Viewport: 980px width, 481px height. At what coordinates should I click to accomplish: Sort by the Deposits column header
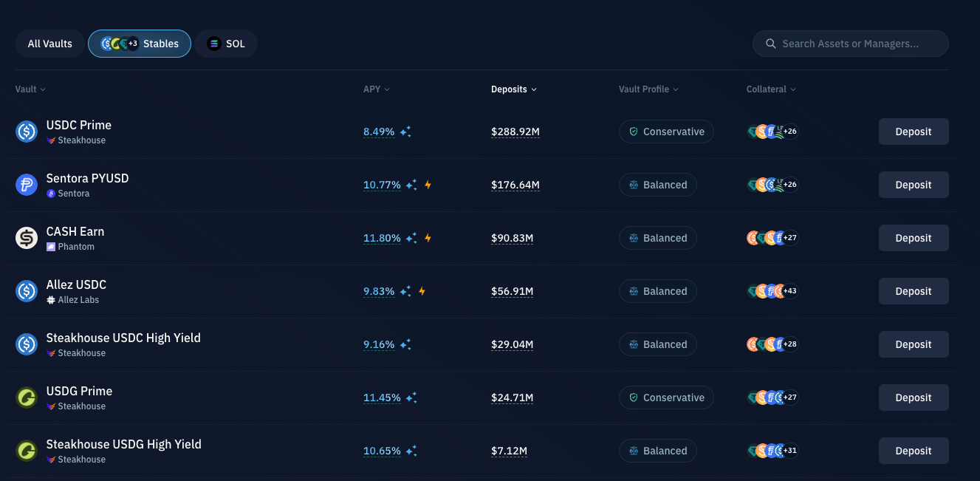[514, 89]
